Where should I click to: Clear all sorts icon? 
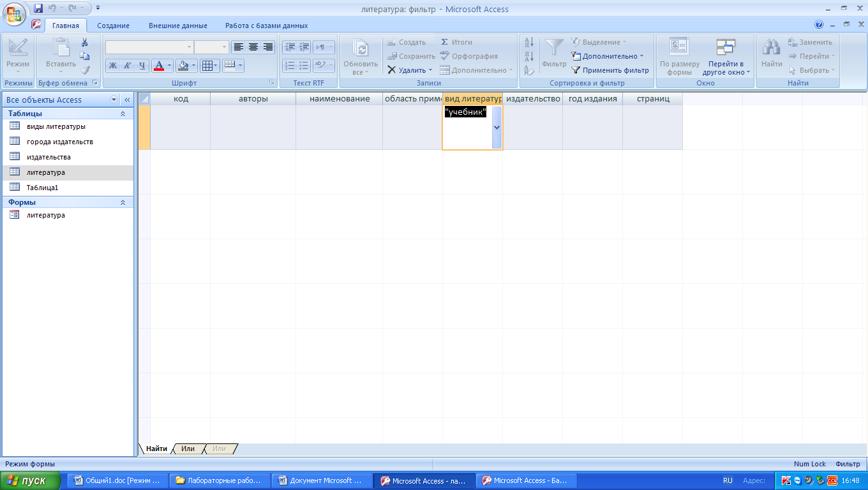(x=528, y=70)
